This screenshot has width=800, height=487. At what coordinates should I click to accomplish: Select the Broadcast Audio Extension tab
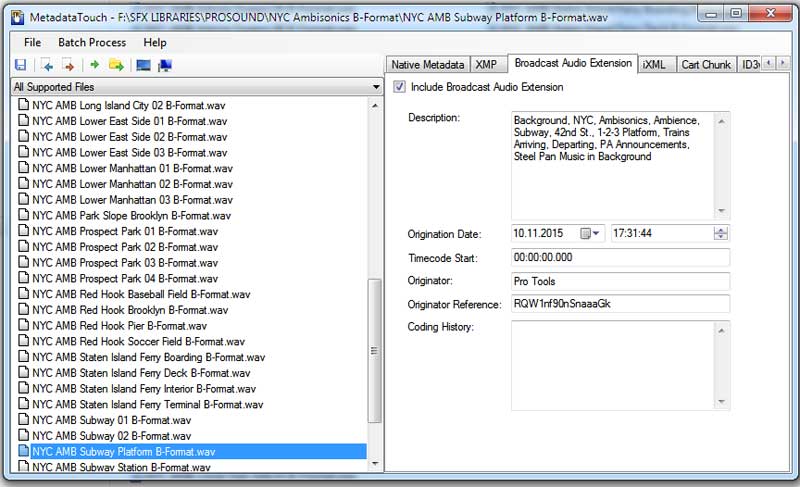point(573,63)
